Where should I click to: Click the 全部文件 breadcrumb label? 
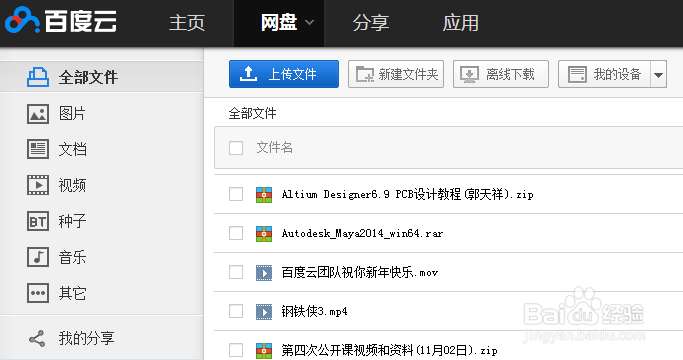pyautogui.click(x=253, y=114)
